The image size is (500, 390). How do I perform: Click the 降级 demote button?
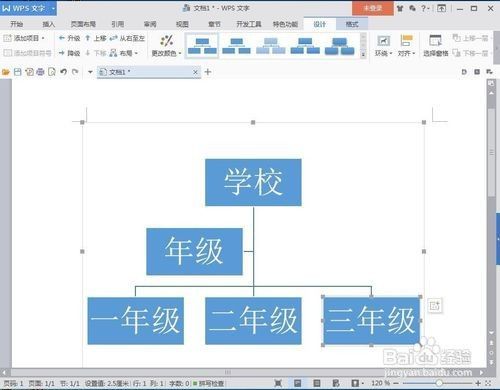(69, 53)
